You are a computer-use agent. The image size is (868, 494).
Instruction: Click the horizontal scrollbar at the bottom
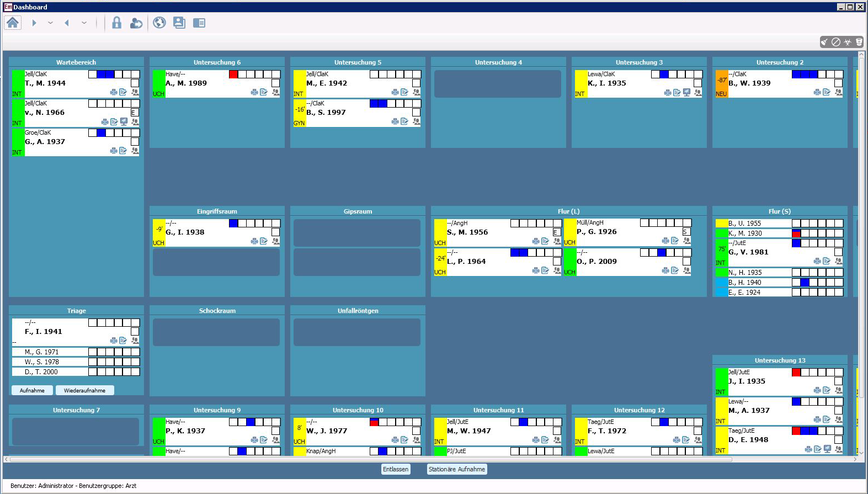(370, 459)
